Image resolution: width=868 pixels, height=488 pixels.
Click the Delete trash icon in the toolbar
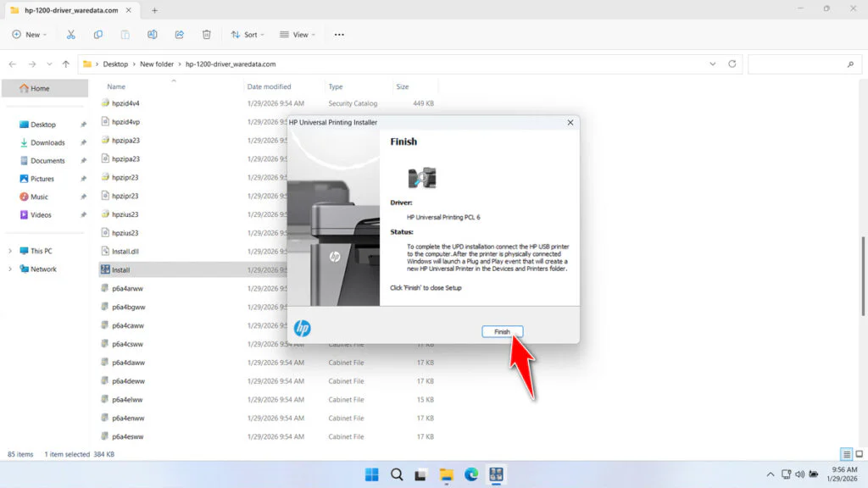point(206,34)
